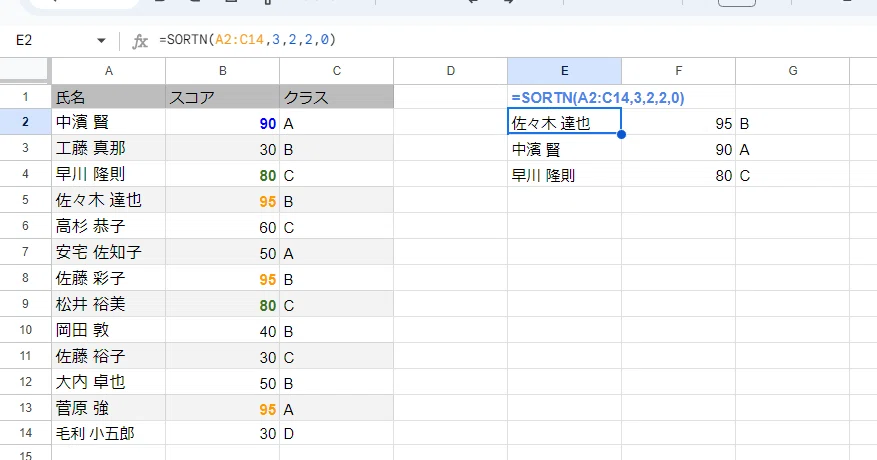Click cell E1 showing the SORTN formula text
Viewport: 877px width, 460px height.
tap(564, 97)
